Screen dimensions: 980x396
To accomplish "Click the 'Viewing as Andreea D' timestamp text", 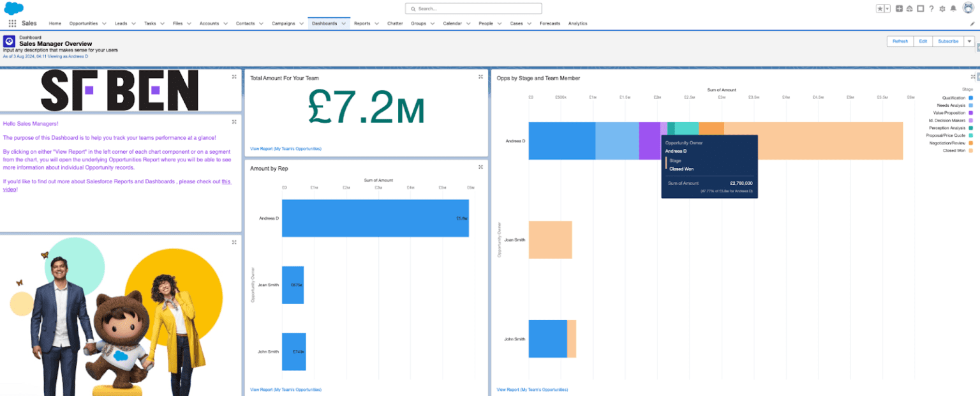I will coord(45,56).
